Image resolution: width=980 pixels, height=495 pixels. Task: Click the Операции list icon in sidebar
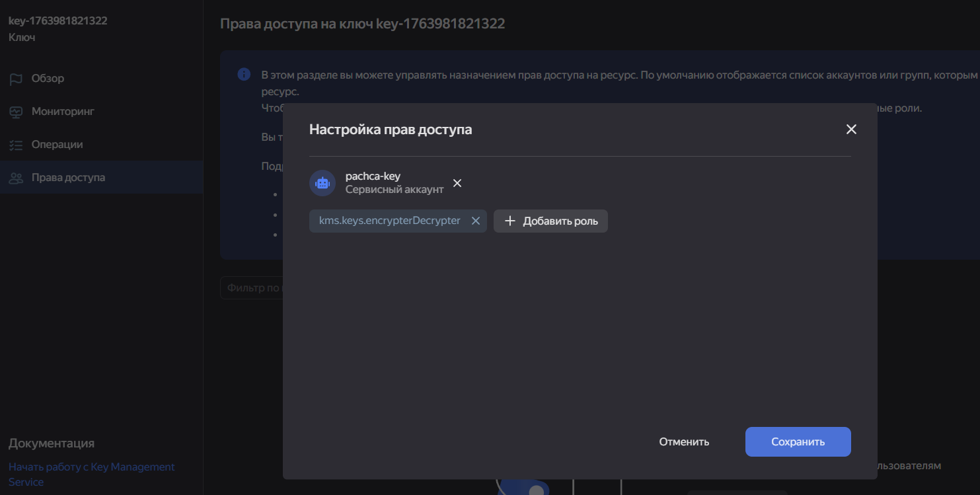coord(16,145)
